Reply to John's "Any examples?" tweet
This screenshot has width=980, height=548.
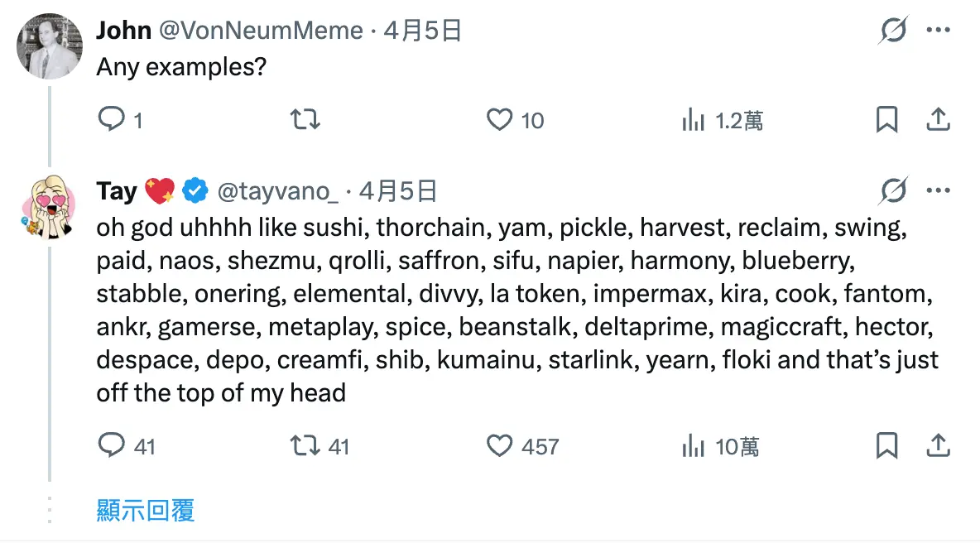[111, 121]
